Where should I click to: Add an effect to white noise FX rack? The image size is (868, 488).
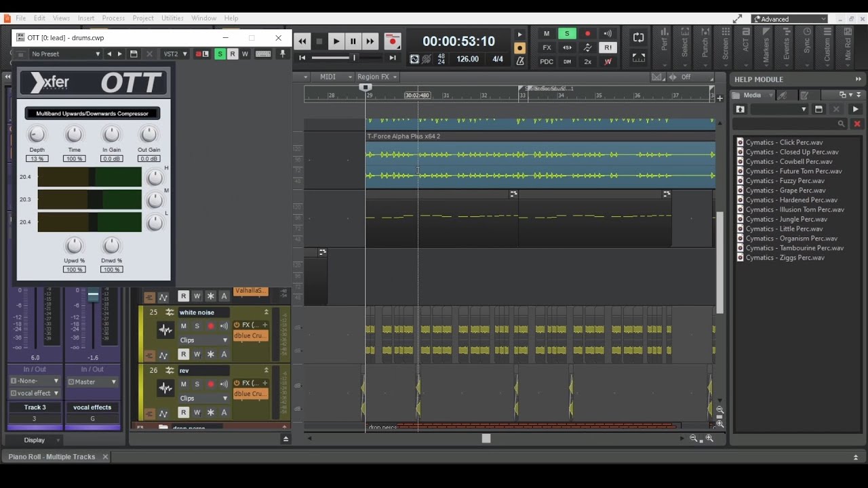pos(265,325)
